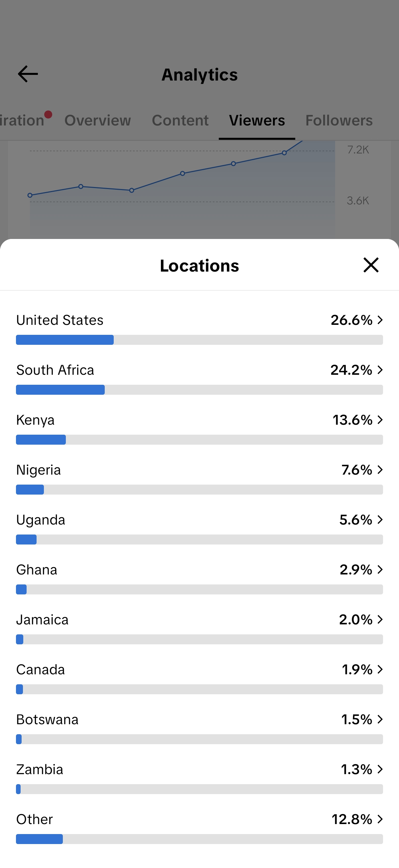Open Kenya details chevron
Screen dimensions: 399x868
click(x=380, y=419)
